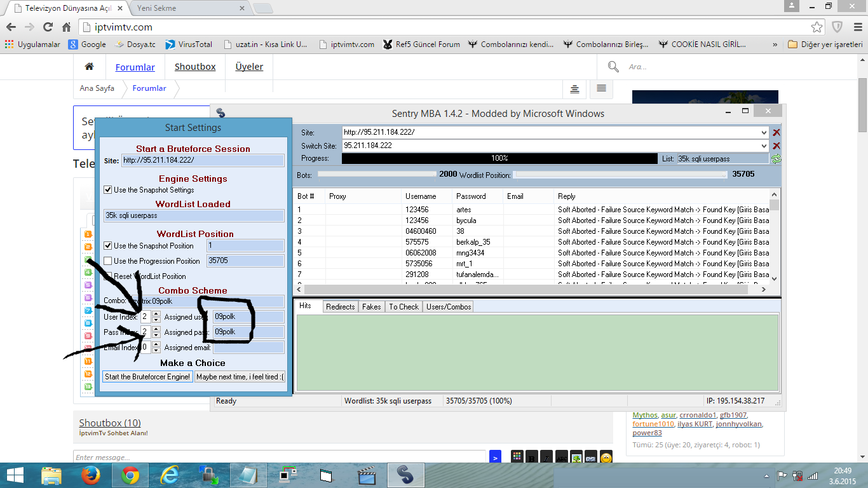Click the smiley emoji icon in Shoutbox
This screenshot has height=488, width=868.
[x=606, y=457]
